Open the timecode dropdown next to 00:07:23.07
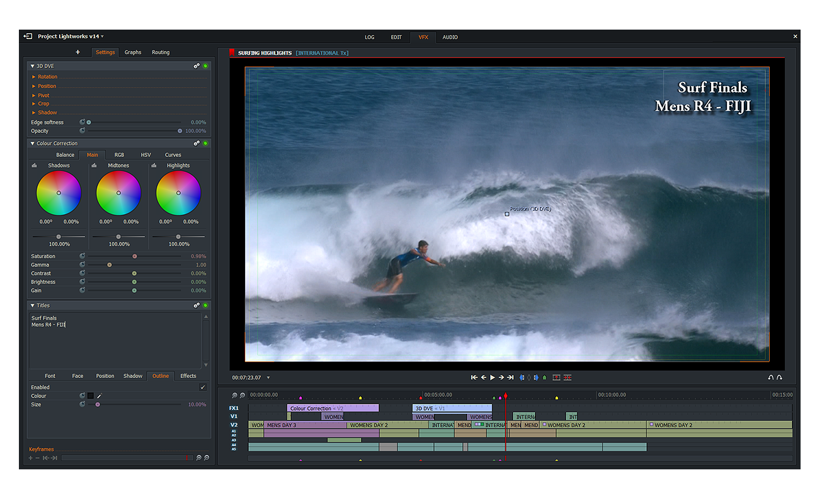822x504 pixels. (x=267, y=377)
